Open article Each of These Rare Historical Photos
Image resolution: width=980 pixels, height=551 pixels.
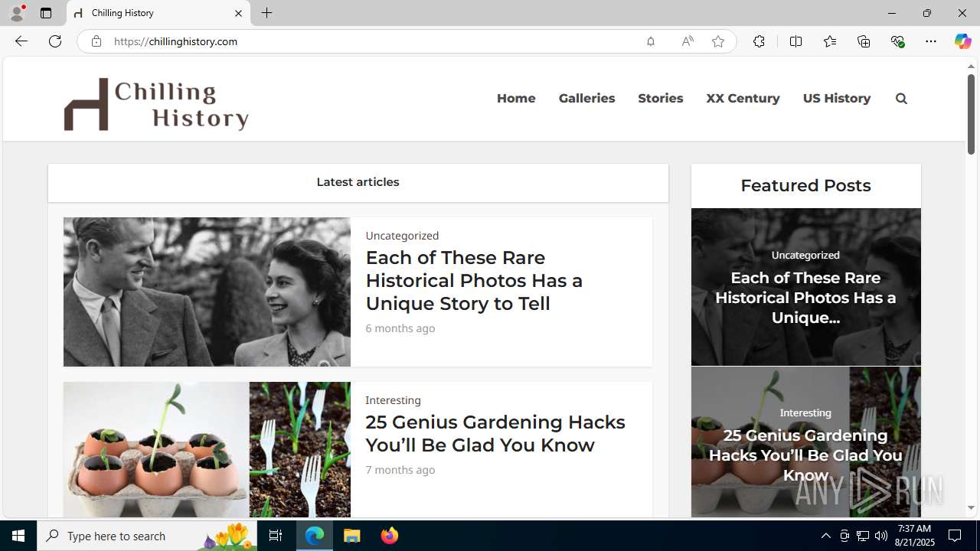click(474, 280)
